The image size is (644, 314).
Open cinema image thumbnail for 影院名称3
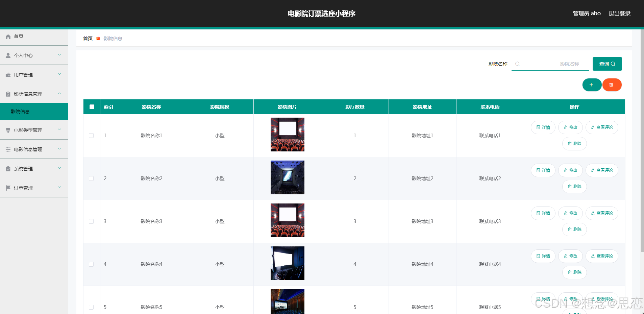point(288,220)
